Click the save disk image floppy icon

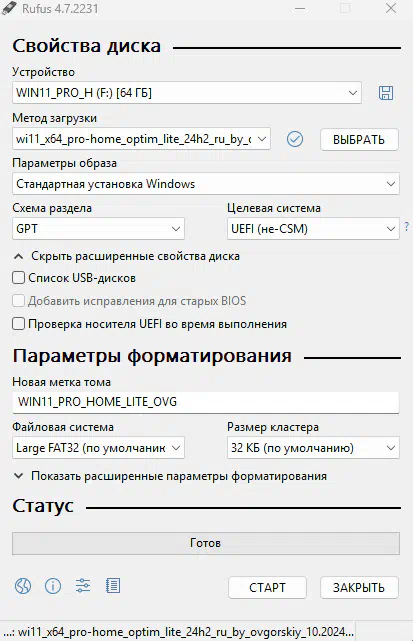point(386,93)
